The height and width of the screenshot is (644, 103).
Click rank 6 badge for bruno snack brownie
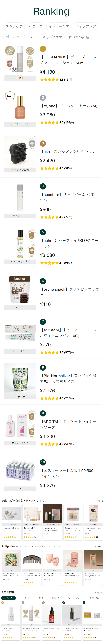[43, 281]
